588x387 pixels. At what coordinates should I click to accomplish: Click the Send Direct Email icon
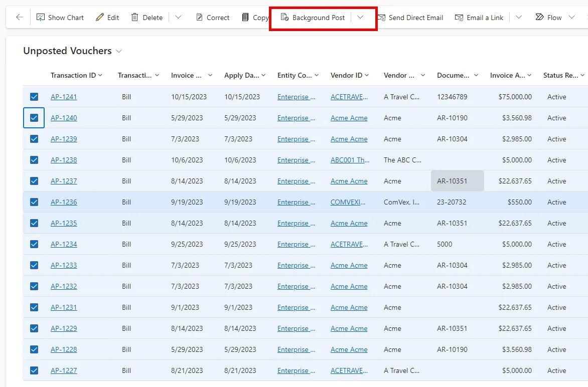381,17
